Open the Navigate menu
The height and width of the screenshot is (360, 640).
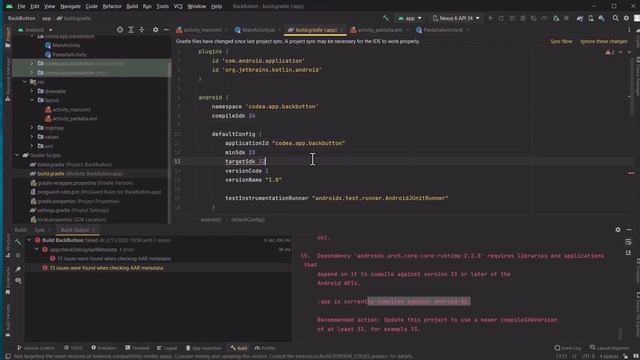tap(70, 6)
